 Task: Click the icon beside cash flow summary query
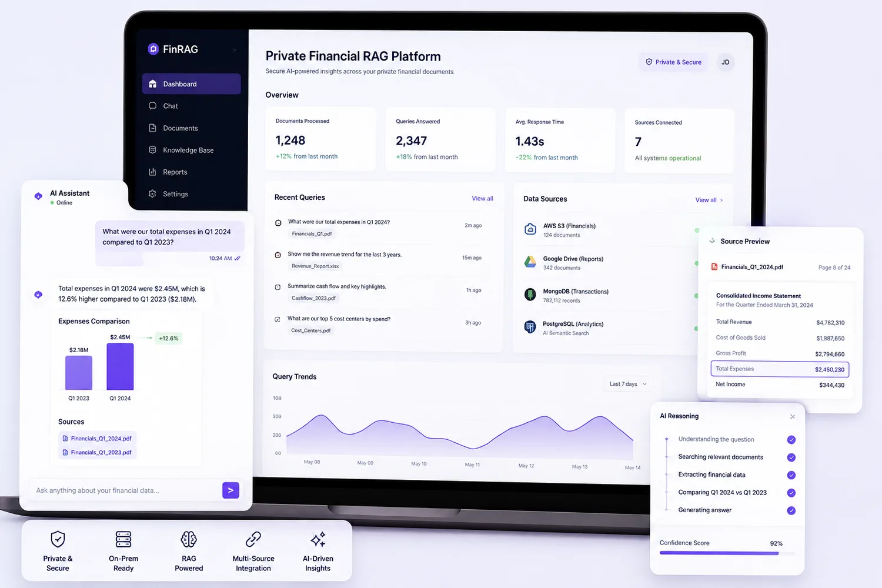[278, 287]
